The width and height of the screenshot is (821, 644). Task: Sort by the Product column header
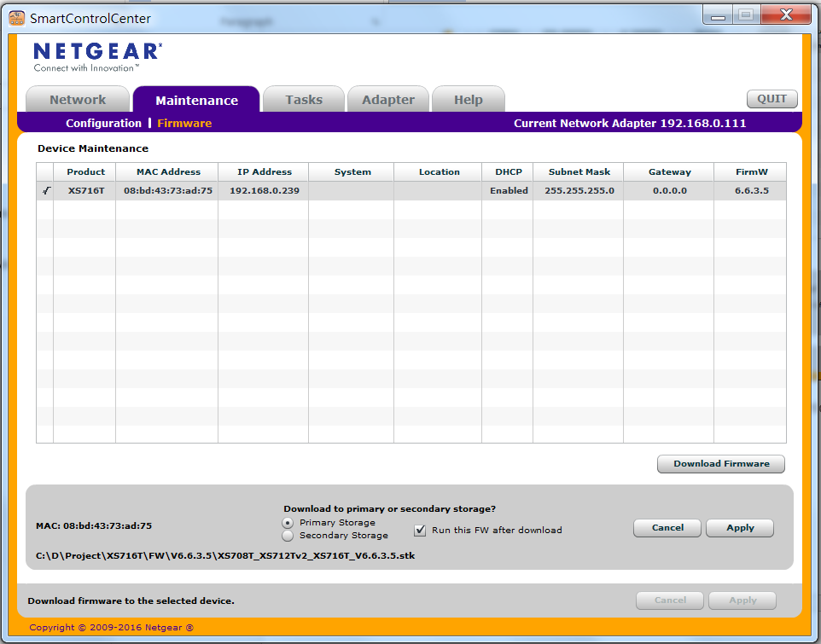84,172
